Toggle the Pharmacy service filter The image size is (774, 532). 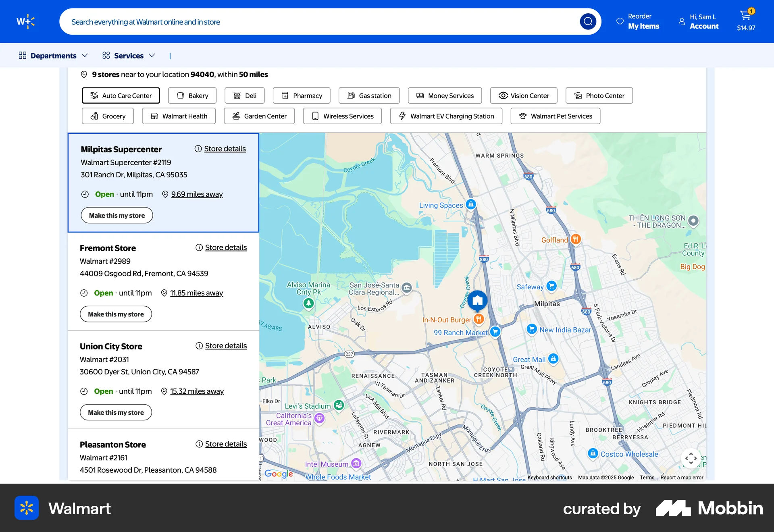[x=301, y=96]
